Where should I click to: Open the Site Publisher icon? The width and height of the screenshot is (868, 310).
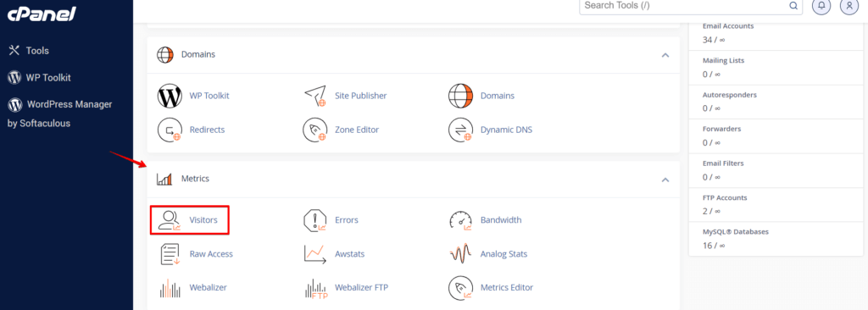pos(315,96)
